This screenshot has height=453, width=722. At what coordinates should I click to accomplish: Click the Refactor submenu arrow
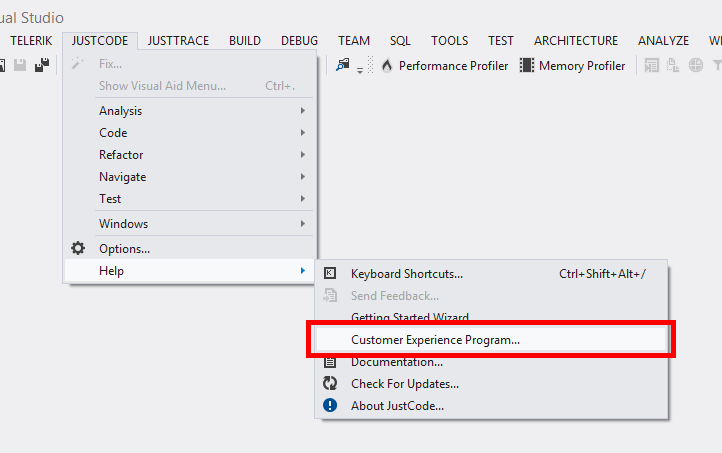coord(303,155)
